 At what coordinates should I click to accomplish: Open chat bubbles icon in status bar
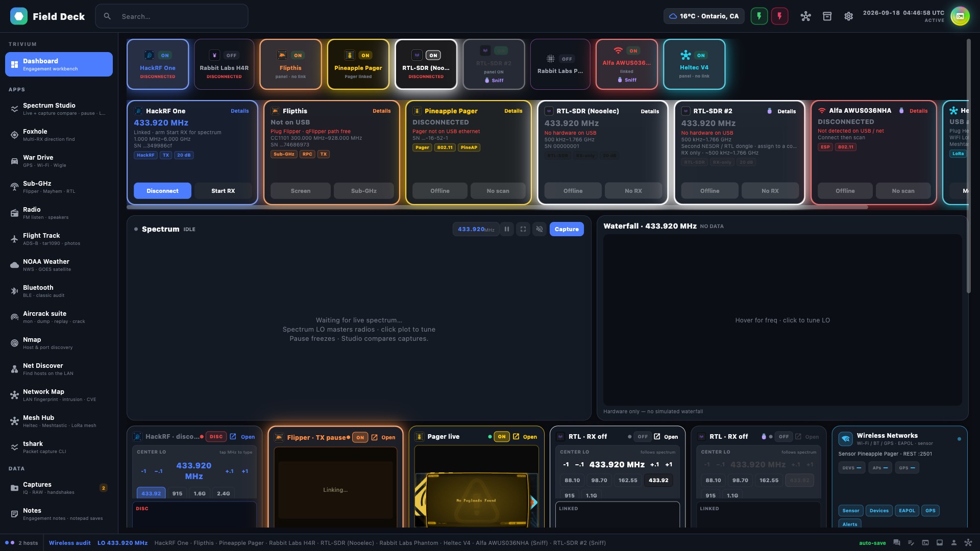click(x=896, y=543)
